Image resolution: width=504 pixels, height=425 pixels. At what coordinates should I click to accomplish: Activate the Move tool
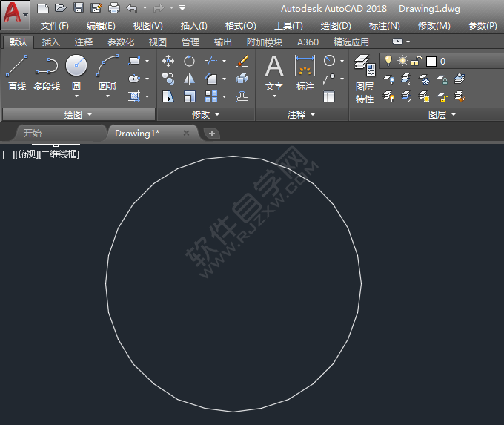tap(168, 61)
